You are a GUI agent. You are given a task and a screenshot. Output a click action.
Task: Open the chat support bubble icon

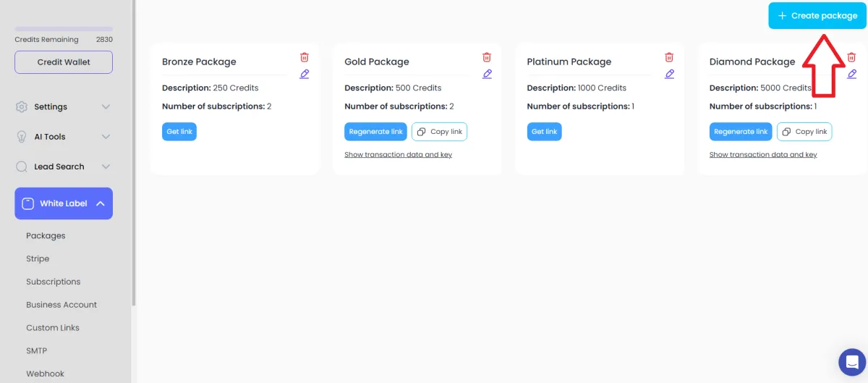pos(852,362)
